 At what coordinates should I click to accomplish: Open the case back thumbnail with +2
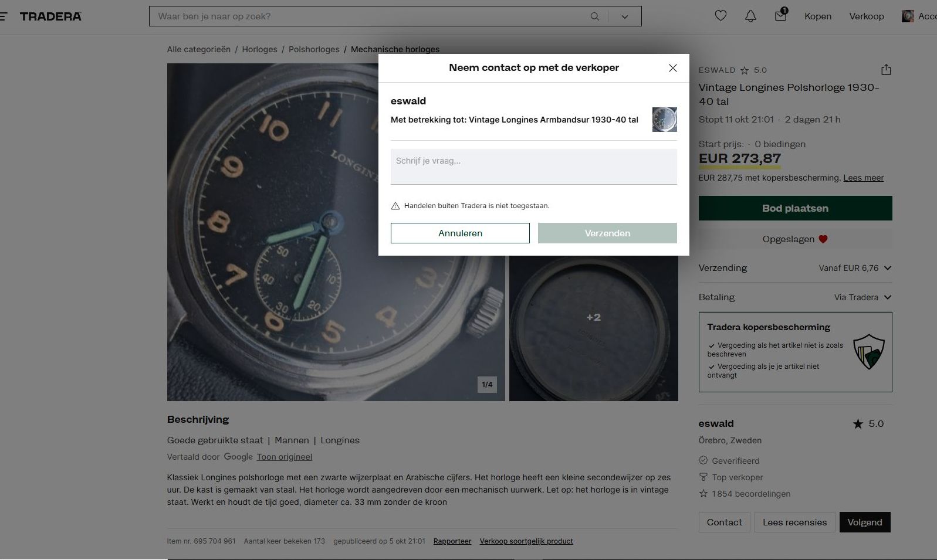[593, 328]
